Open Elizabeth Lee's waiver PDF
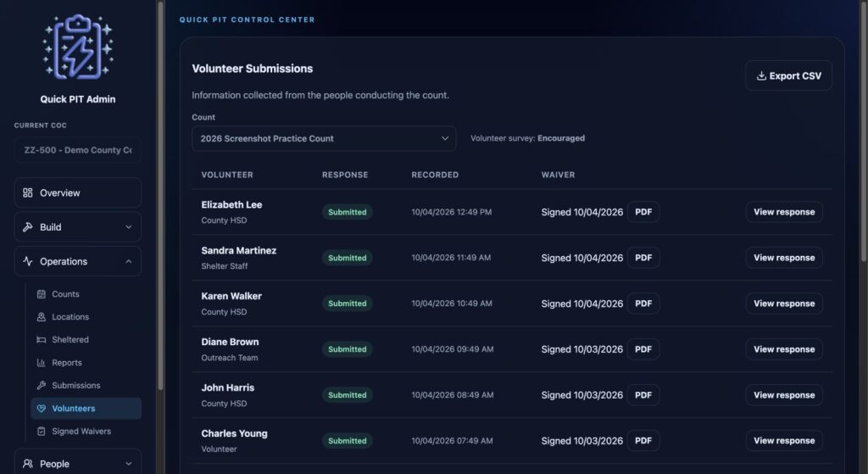Viewport: 868px width, 474px height. (643, 212)
